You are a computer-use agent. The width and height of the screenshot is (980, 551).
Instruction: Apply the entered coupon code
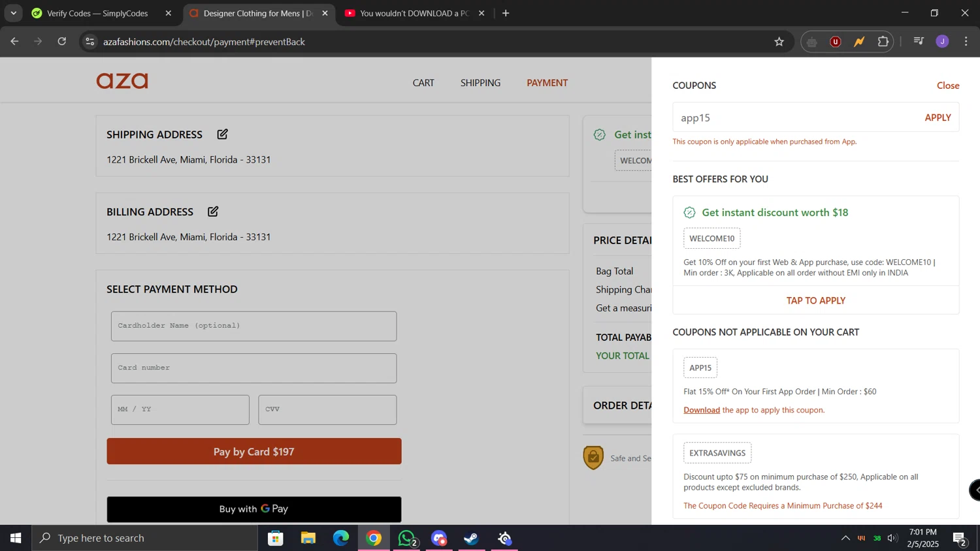[938, 118]
